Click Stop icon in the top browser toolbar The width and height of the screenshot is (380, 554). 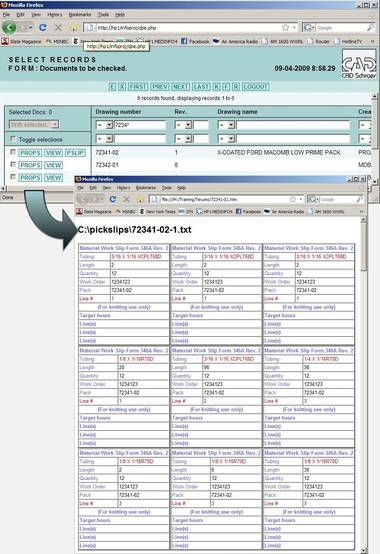click(x=58, y=28)
